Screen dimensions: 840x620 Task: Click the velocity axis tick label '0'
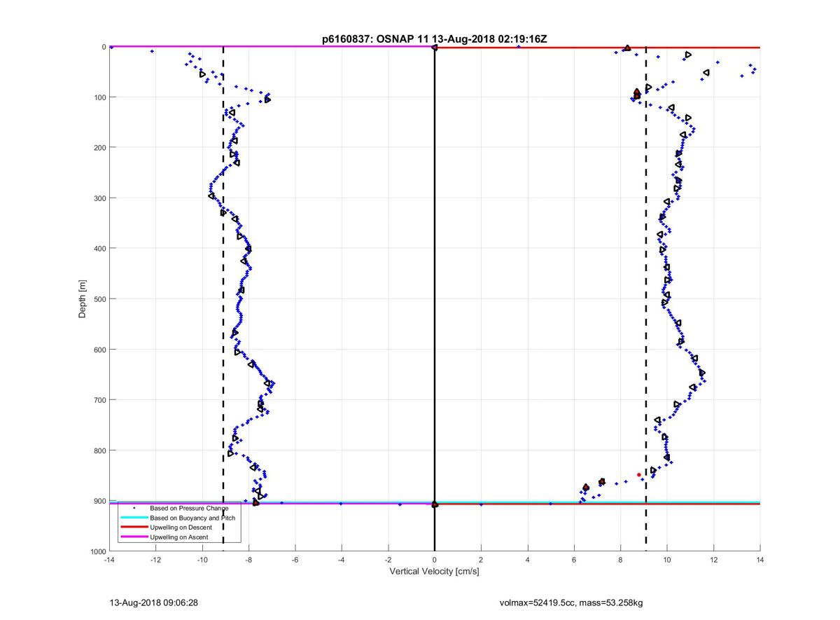point(435,560)
